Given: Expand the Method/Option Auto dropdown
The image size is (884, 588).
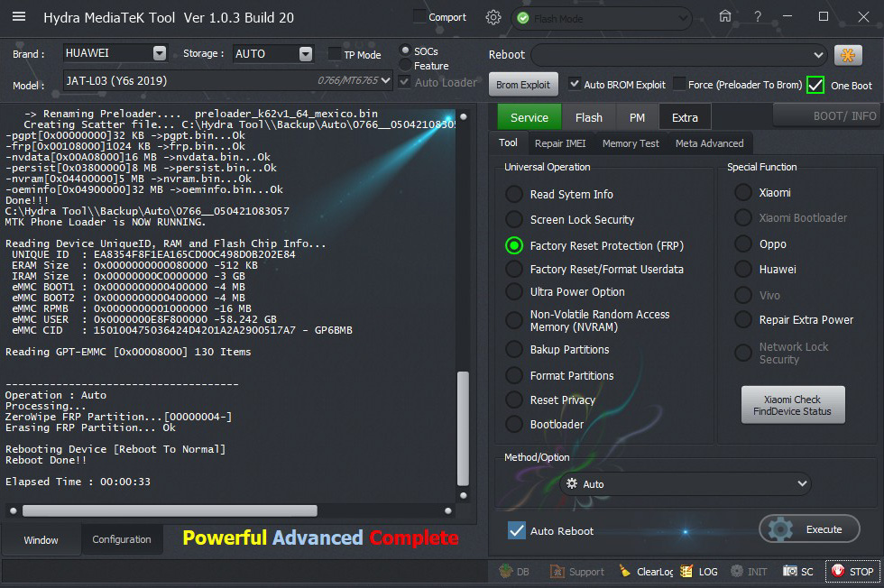Looking at the screenshot, I should coord(685,483).
